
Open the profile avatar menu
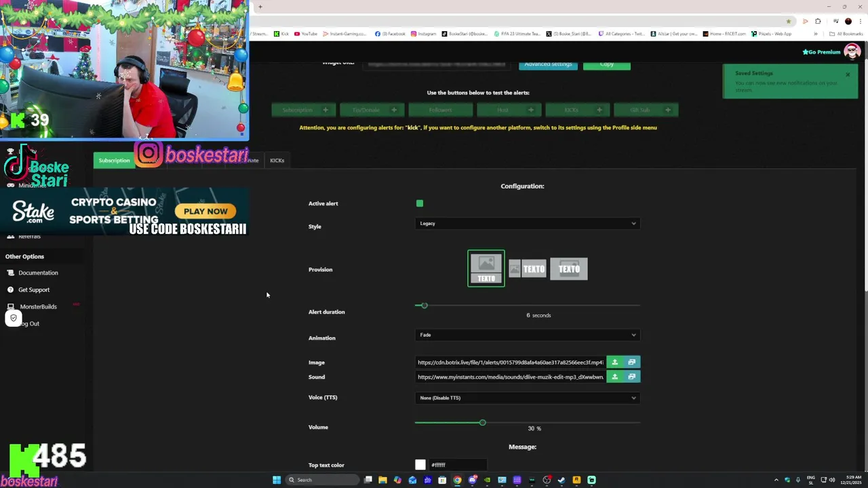[852, 52]
